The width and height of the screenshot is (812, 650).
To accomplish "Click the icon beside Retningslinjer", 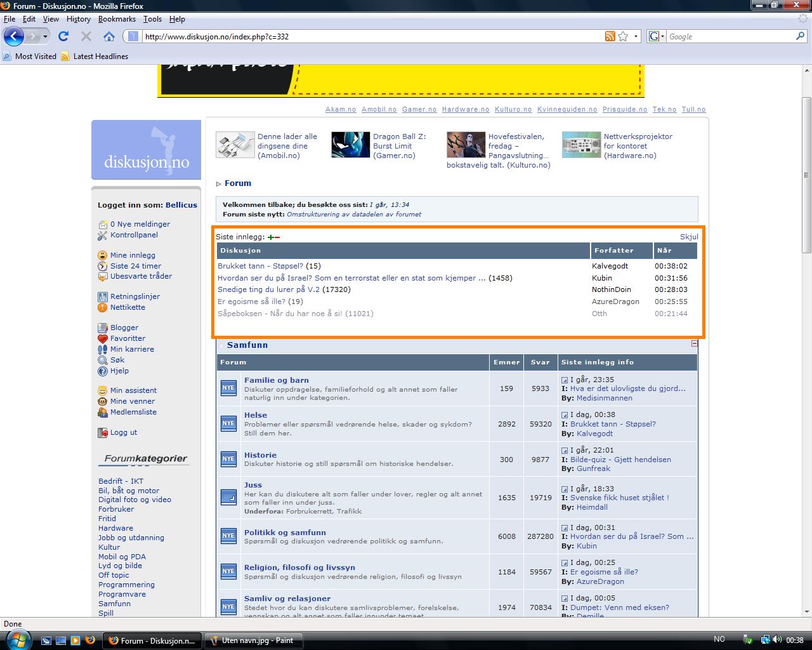I will pos(103,296).
